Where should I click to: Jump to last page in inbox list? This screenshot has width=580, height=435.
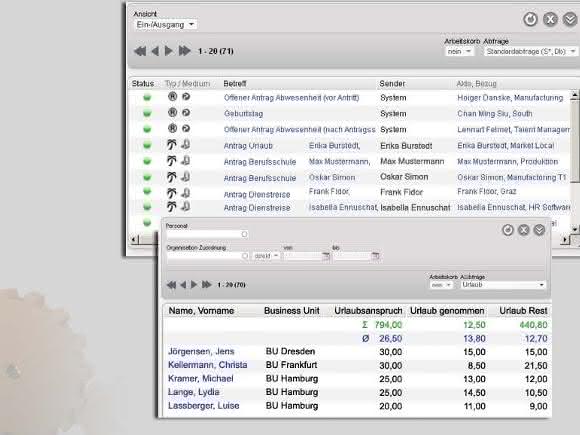coord(185,51)
